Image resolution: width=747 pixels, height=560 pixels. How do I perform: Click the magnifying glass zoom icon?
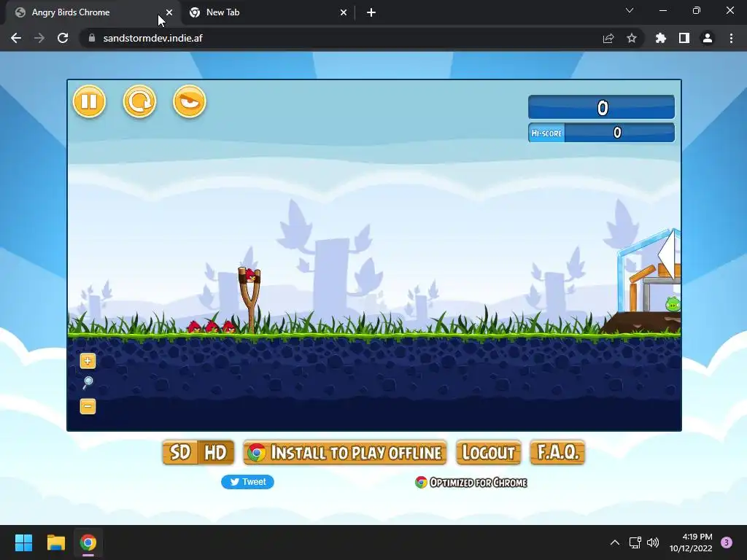88,382
